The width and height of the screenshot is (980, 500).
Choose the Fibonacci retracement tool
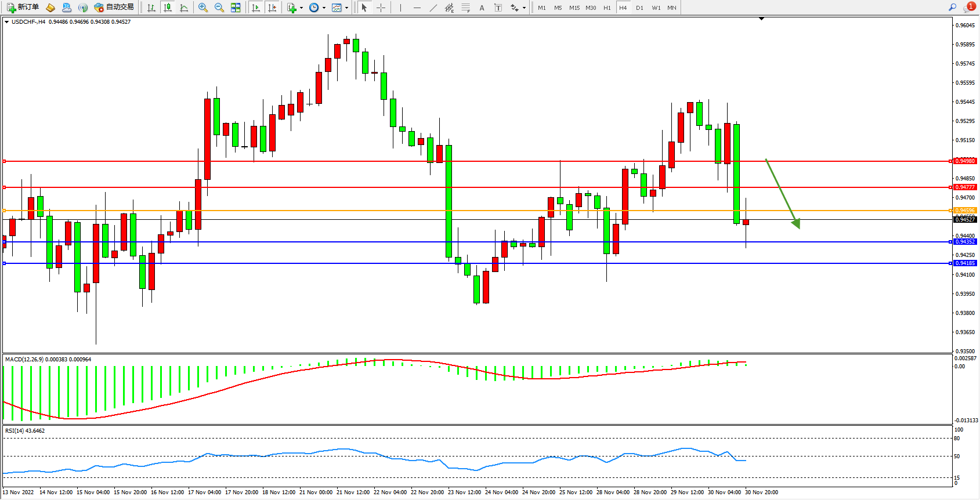tap(465, 8)
